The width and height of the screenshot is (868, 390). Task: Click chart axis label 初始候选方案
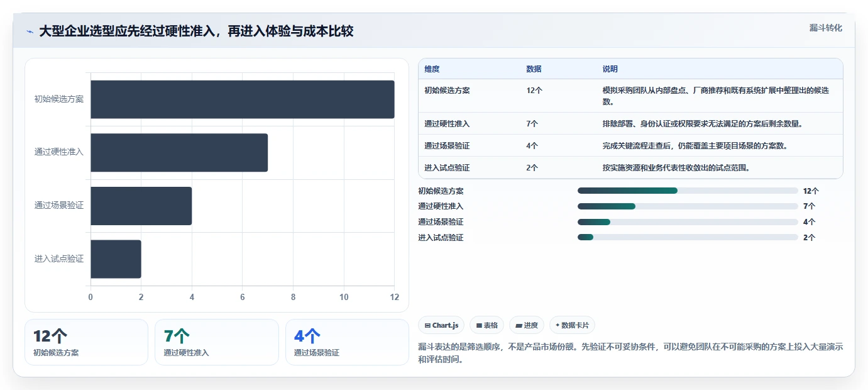tap(59, 99)
